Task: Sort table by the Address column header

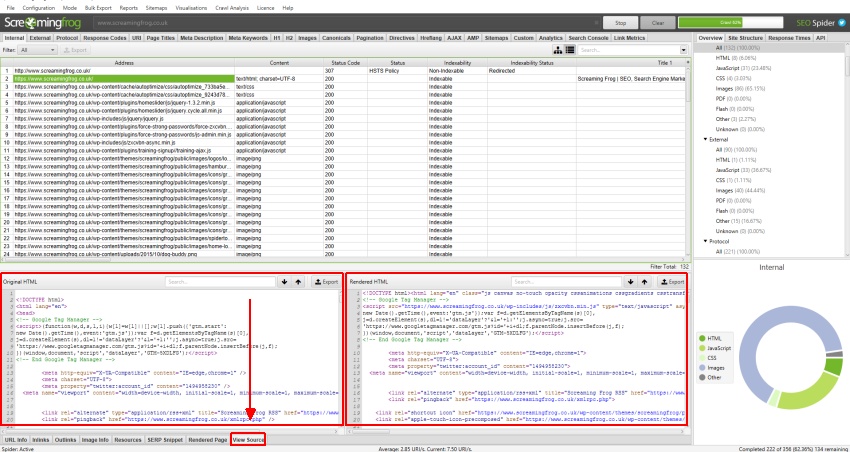Action: coord(124,63)
